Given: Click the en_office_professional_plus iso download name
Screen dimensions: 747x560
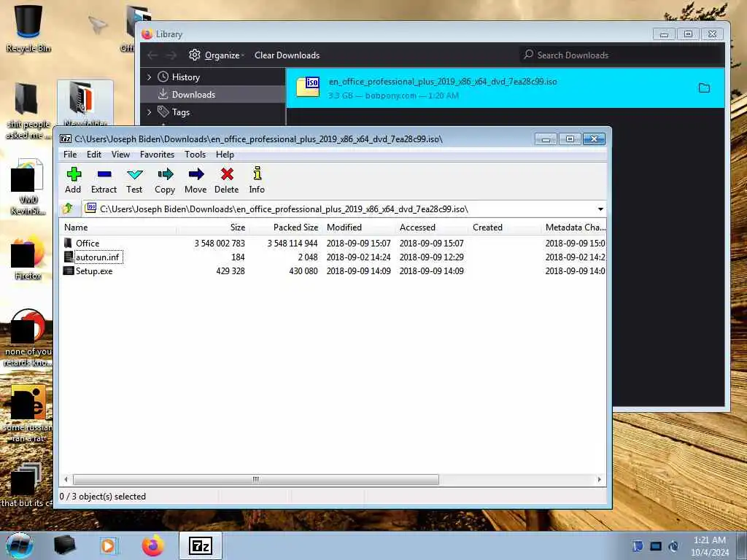Looking at the screenshot, I should (443, 82).
